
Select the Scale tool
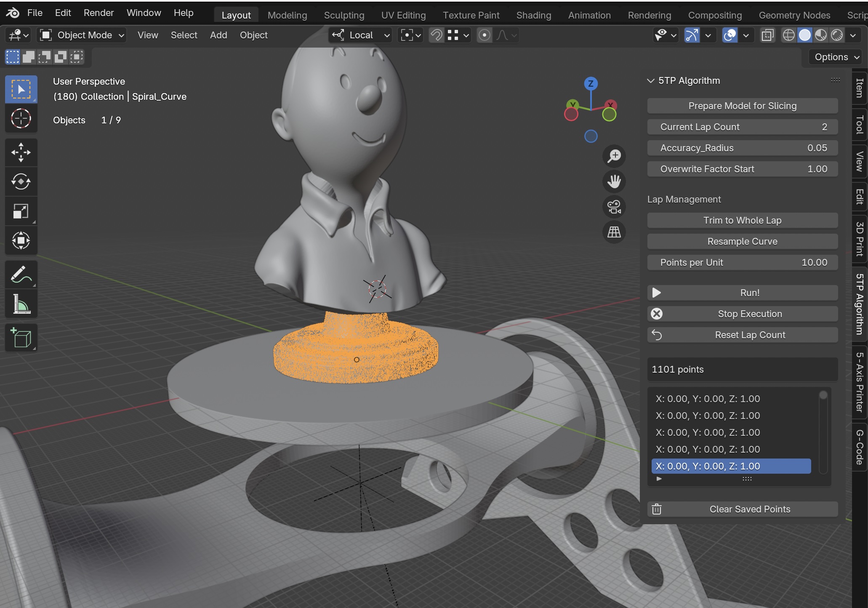point(21,211)
